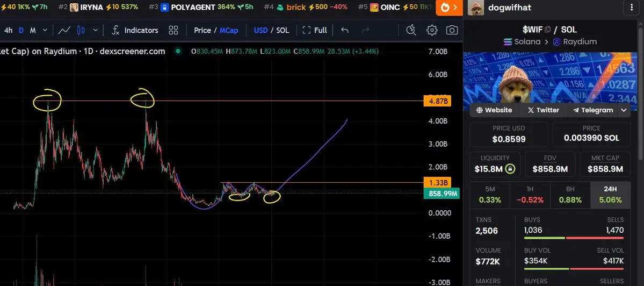Enter Full screen chart mode
This screenshot has height=286, width=644.
pos(315,30)
